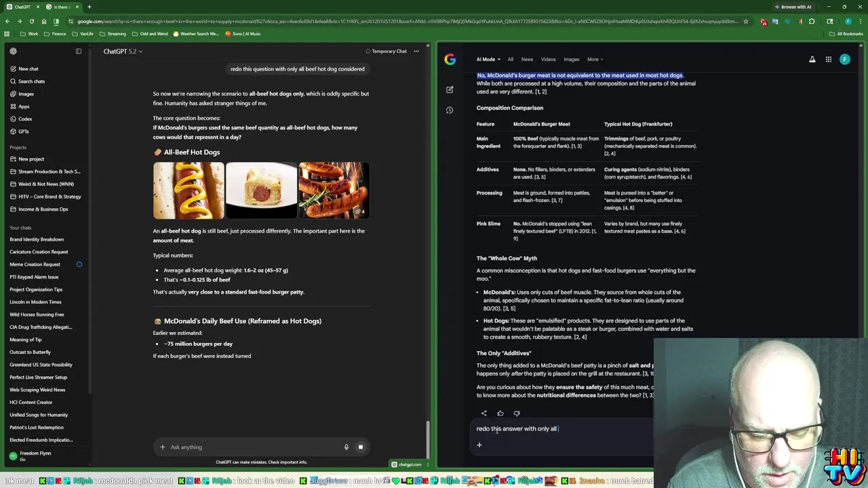Open Web Scraping Weird News chat

[37, 390]
